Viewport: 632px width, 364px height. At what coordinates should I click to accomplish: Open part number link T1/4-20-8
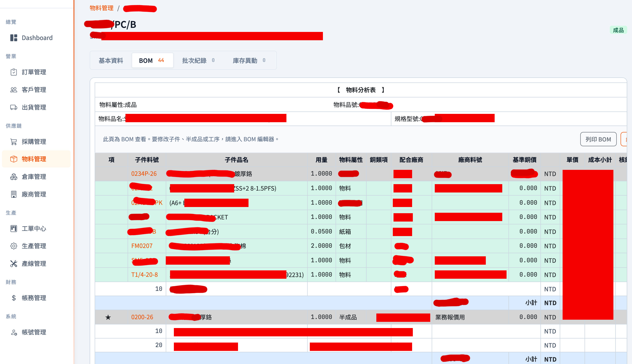click(145, 275)
